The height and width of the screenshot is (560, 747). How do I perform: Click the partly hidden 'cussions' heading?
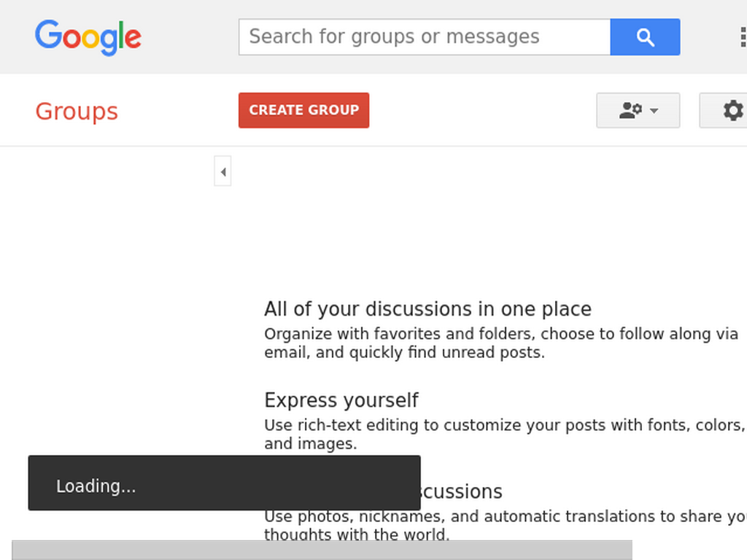click(462, 491)
